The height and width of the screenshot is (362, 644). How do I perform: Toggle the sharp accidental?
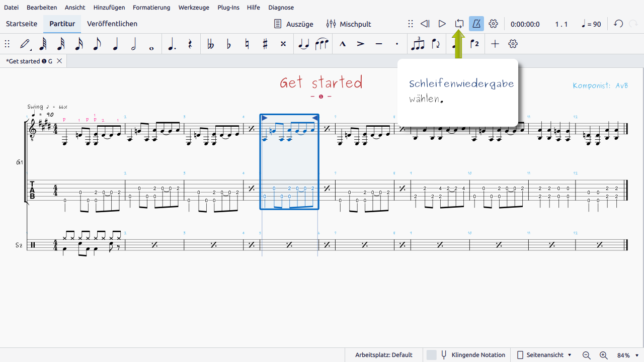265,44
